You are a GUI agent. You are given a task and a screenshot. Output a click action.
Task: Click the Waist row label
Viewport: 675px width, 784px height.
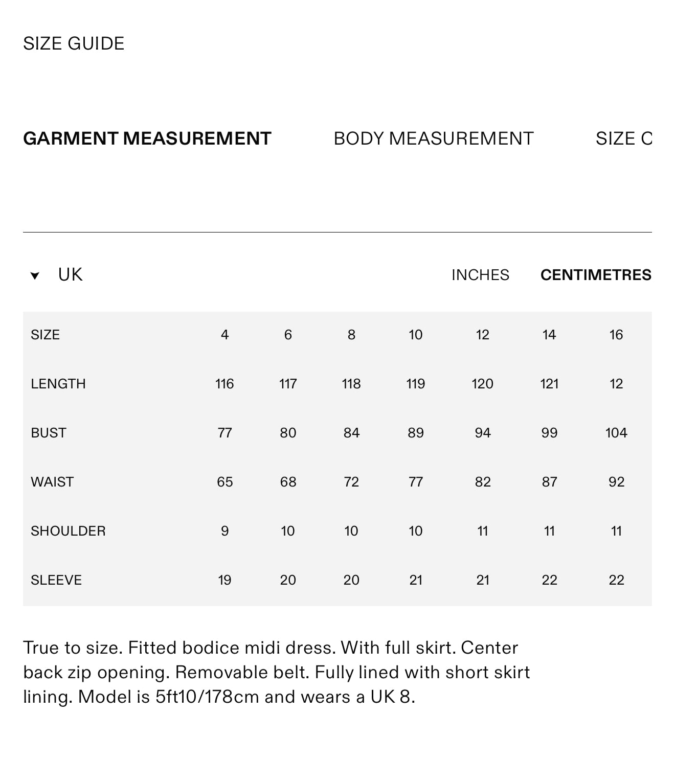tap(52, 482)
